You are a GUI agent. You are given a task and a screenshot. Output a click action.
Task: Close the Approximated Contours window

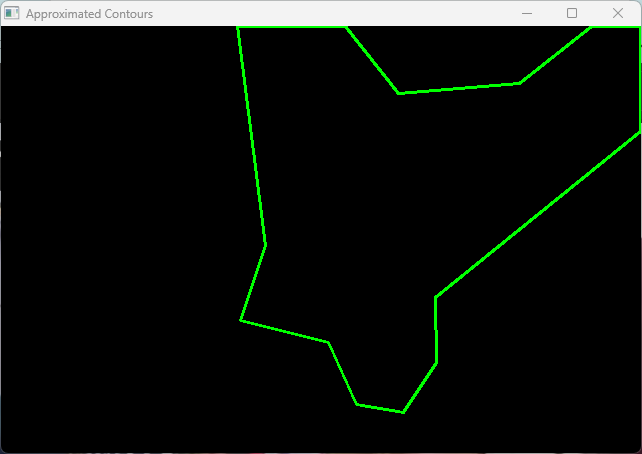pyautogui.click(x=618, y=14)
